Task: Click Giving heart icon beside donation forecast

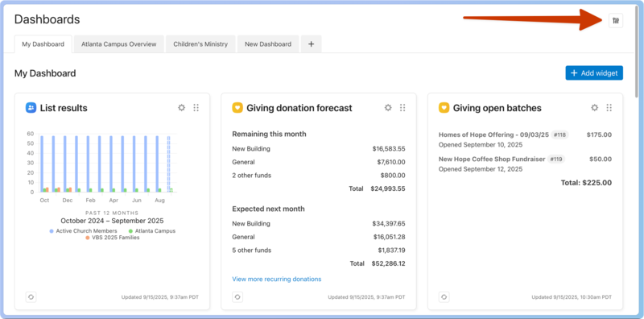Action: tap(237, 108)
